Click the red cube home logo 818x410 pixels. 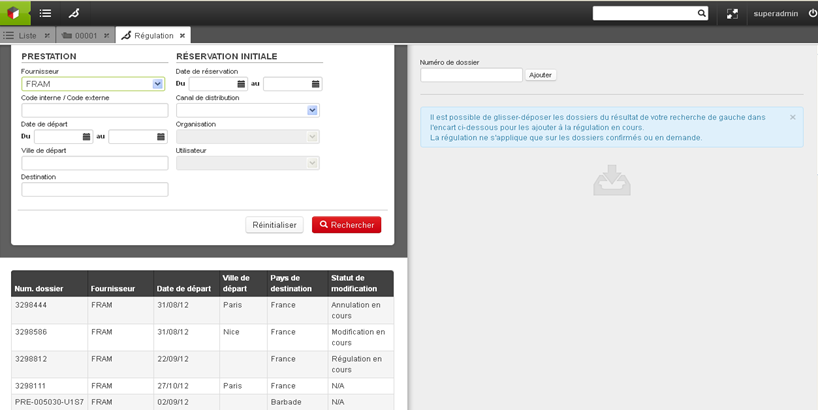(x=14, y=13)
